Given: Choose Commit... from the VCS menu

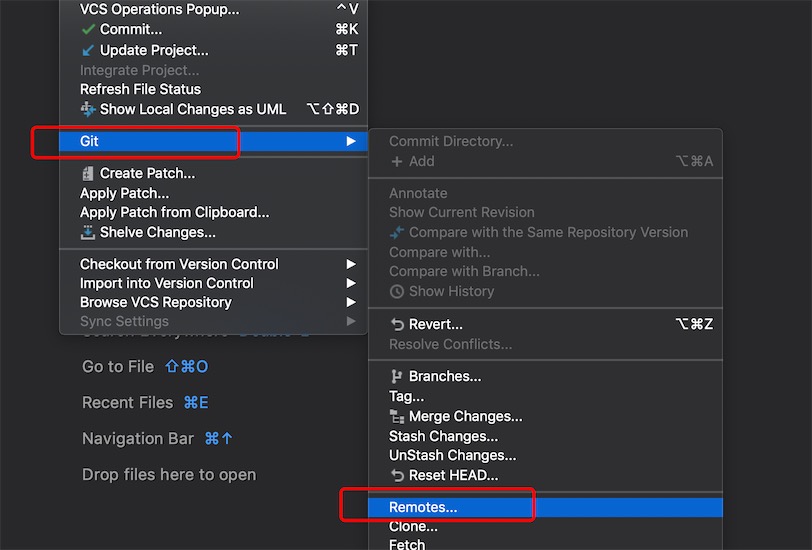Looking at the screenshot, I should tap(213, 30).
